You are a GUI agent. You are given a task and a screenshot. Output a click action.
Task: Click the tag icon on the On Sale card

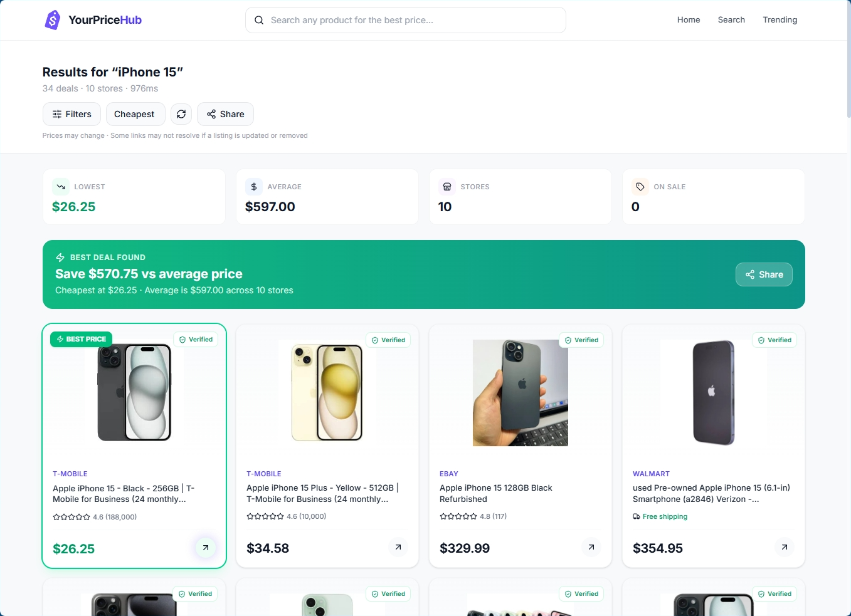click(x=640, y=186)
